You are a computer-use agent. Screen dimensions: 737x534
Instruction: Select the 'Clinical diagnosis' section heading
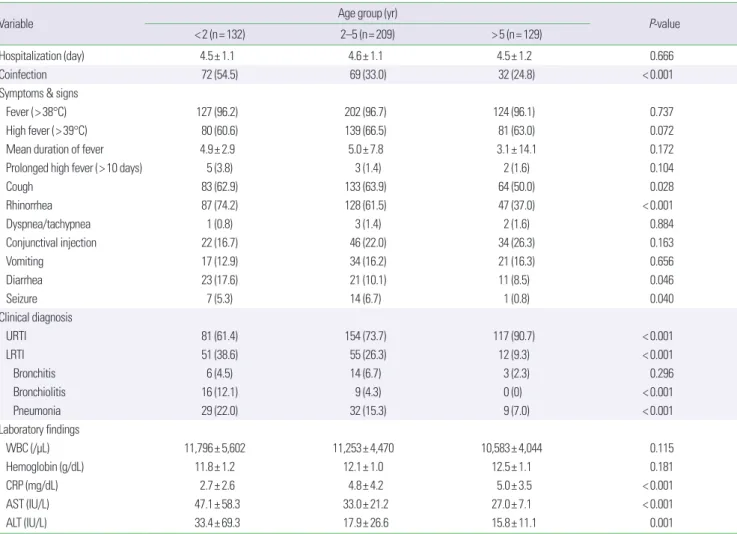point(36,317)
